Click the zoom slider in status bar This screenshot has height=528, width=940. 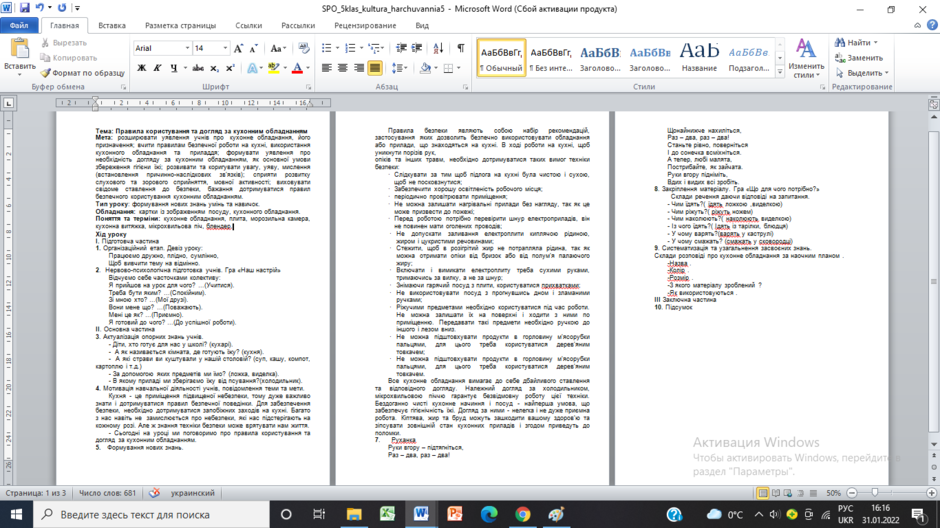pos(875,493)
